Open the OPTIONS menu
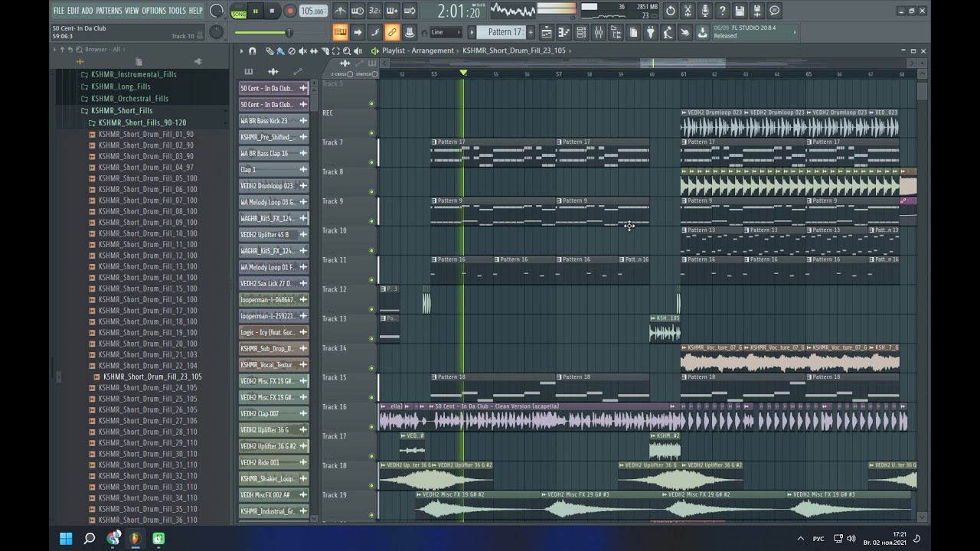980x551 pixels. coord(153,11)
